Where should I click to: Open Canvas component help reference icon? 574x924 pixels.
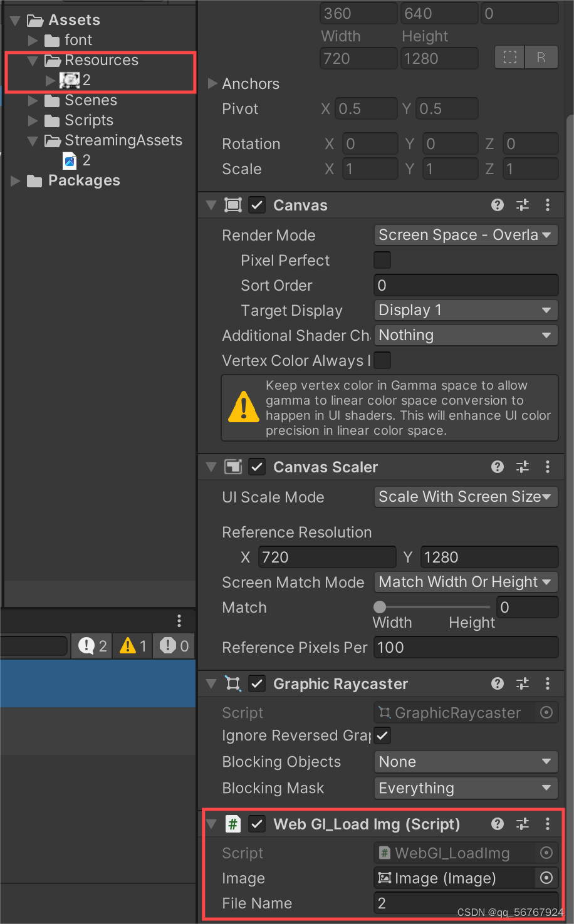tap(498, 205)
